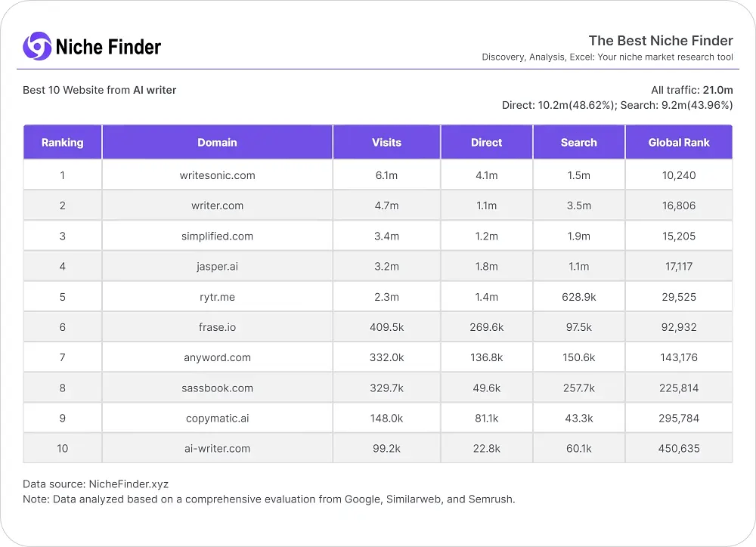Click the Niche Finder brand title text
The height and width of the screenshot is (547, 756).
pos(108,47)
